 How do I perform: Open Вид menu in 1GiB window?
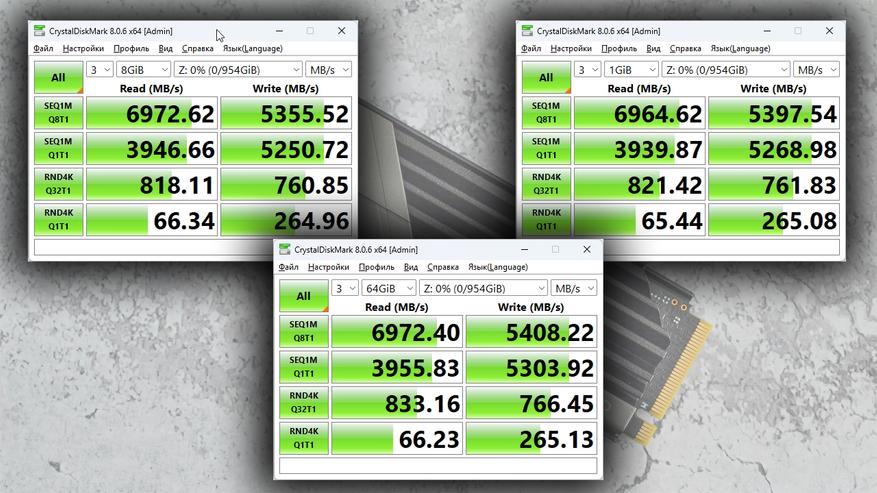pos(653,49)
